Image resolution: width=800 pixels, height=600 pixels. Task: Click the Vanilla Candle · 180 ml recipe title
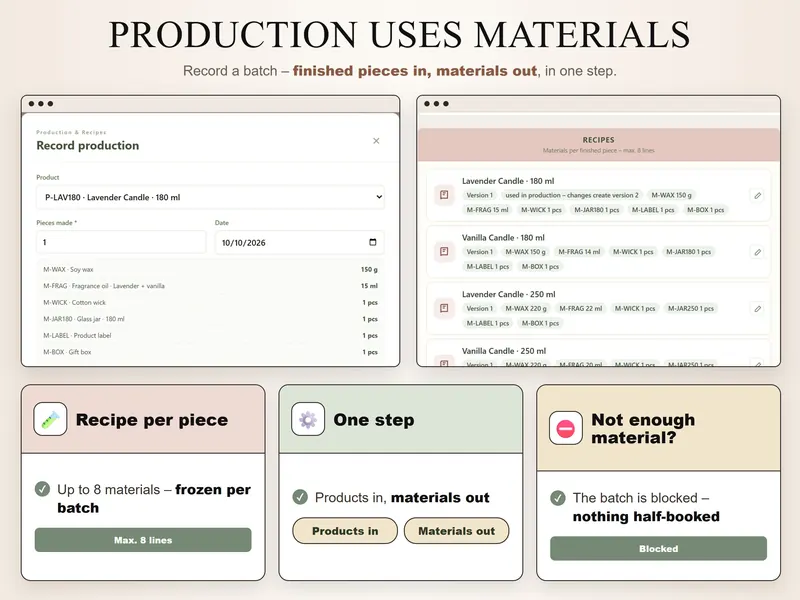coord(503,238)
